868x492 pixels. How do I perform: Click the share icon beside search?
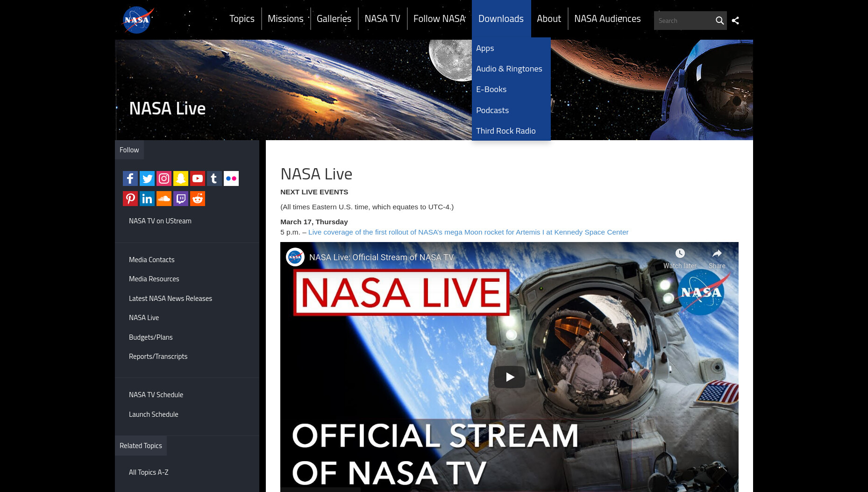[x=735, y=21]
